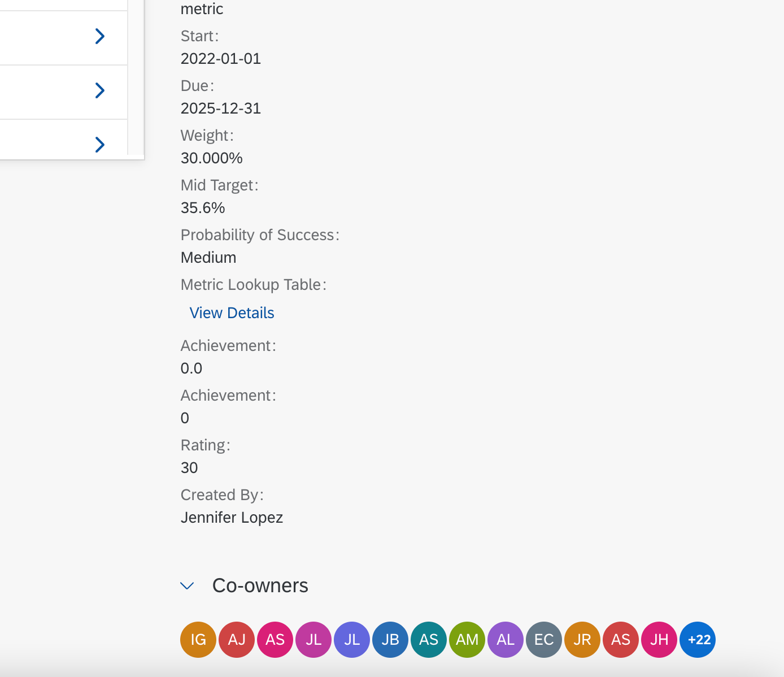Show the +22 additional co-owners

tap(698, 640)
